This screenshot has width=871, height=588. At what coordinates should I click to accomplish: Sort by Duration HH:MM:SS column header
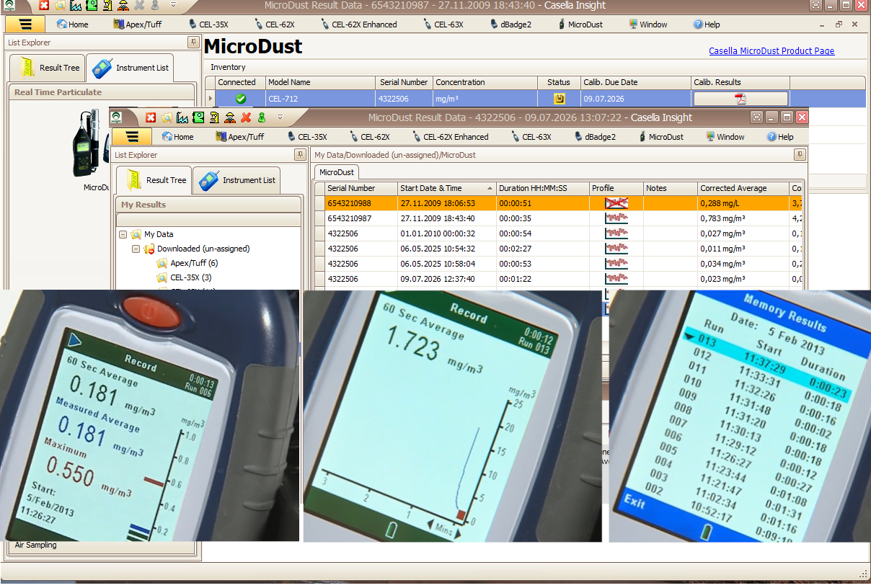pos(543,188)
